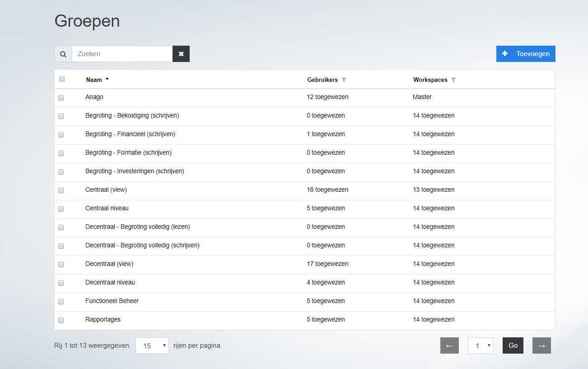This screenshot has width=588, height=369.
Task: Select all rows with the header checkbox
Action: pyautogui.click(x=62, y=79)
